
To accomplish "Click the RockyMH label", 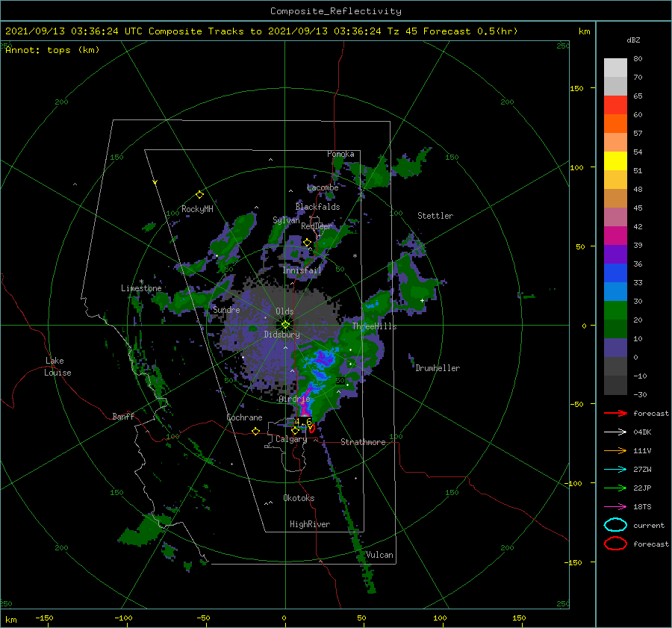I will (197, 209).
